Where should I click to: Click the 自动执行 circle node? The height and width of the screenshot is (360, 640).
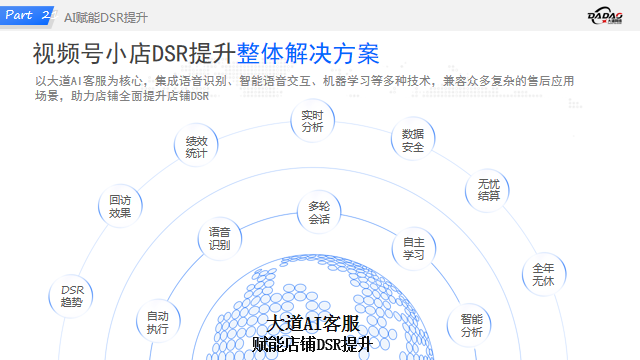click(x=158, y=322)
